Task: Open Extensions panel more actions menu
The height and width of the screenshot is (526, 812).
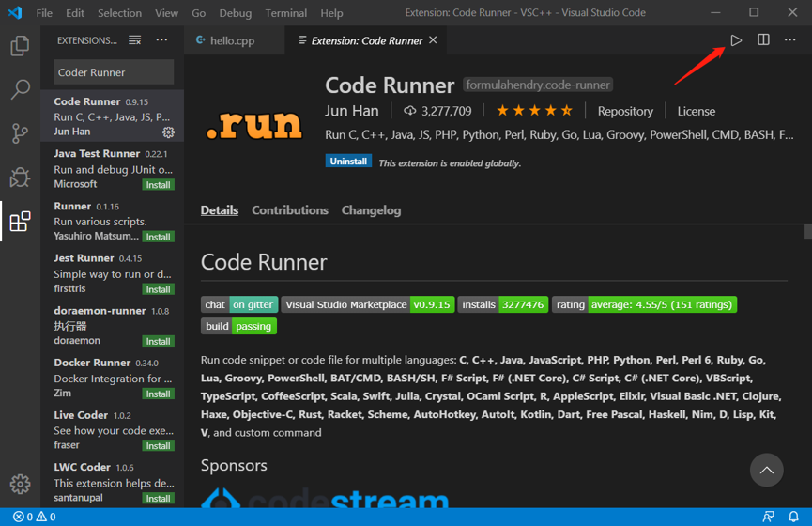Action: click(161, 39)
